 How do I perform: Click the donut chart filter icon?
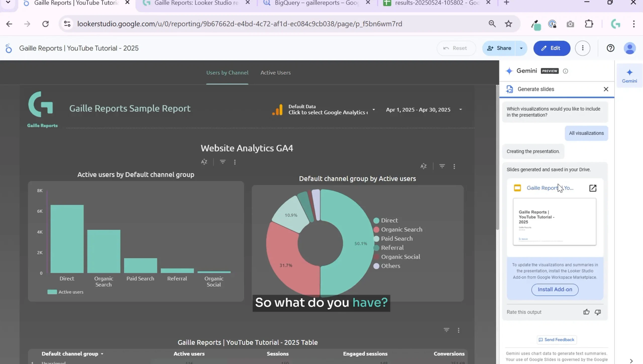click(442, 166)
